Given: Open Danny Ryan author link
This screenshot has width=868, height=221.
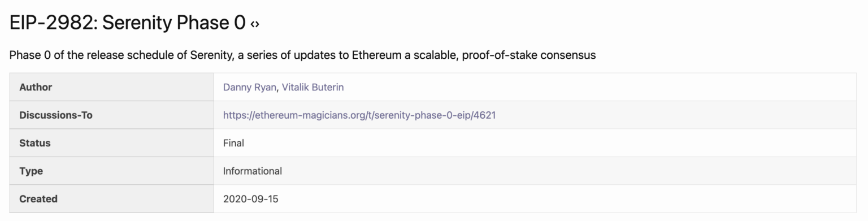Looking at the screenshot, I should tap(250, 87).
